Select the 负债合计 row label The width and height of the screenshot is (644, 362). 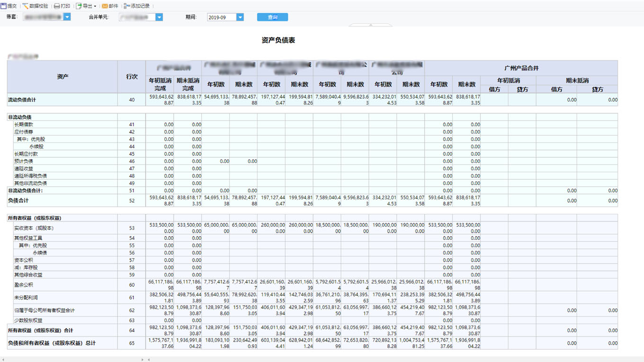click(18, 201)
